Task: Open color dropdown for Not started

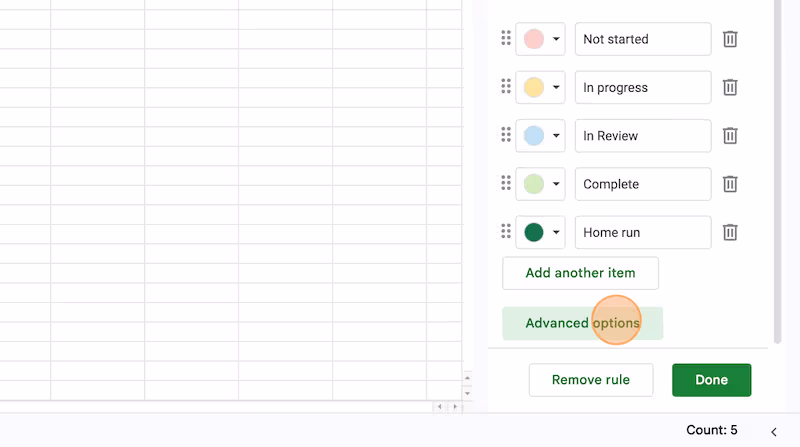Action: point(556,39)
